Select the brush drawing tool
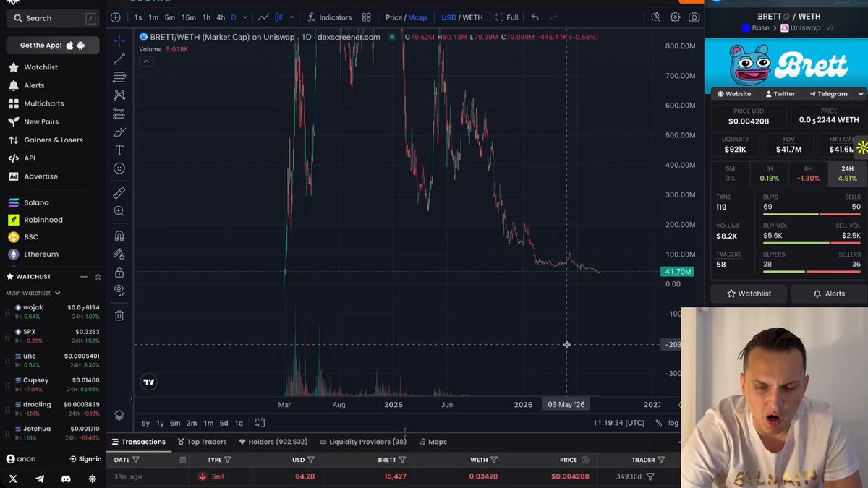Image resolution: width=868 pixels, height=488 pixels. click(x=119, y=132)
